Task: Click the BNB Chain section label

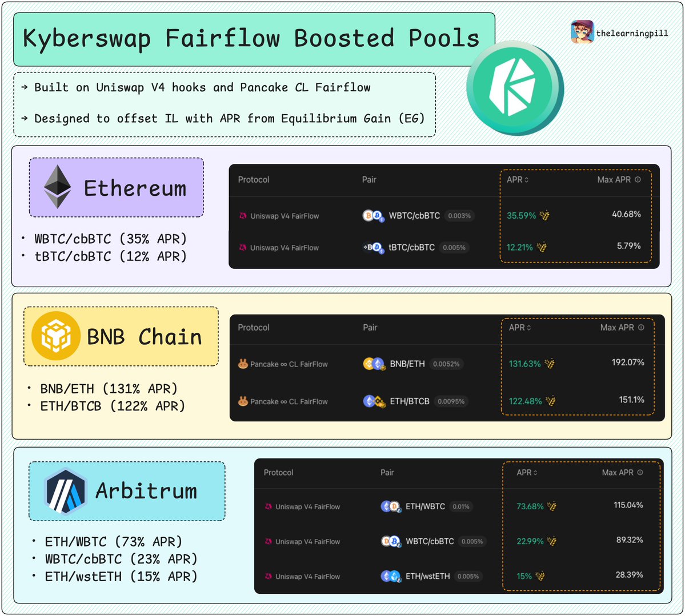Action: (121, 336)
